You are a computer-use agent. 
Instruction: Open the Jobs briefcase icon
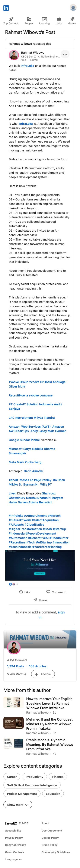[x=59, y=19]
